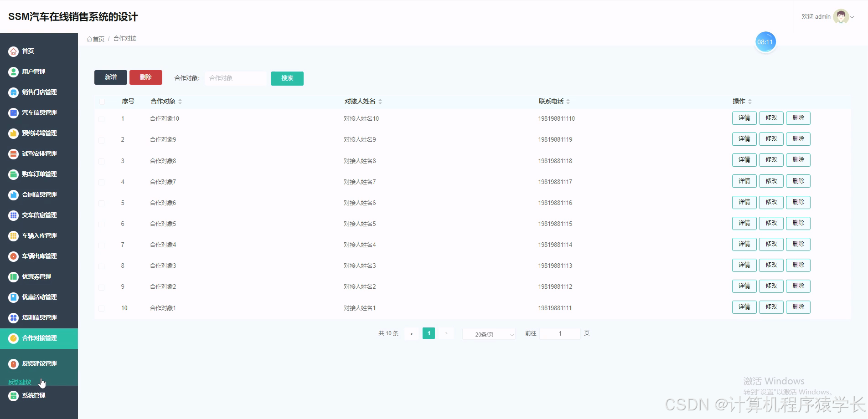Click 修改 for 合作对象9

pos(771,139)
